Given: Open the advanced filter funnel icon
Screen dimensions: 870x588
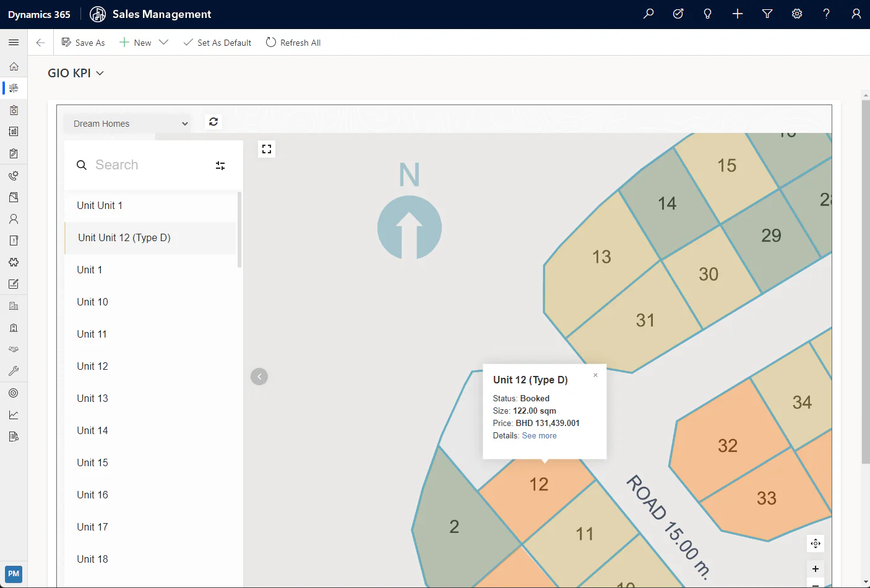Looking at the screenshot, I should click(767, 14).
